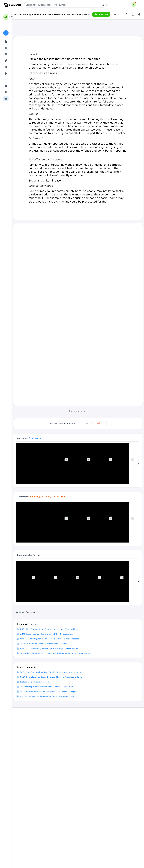The height and width of the screenshot is (868, 144).
Task: Expand the account menu chevron
Action: click(138, 5)
